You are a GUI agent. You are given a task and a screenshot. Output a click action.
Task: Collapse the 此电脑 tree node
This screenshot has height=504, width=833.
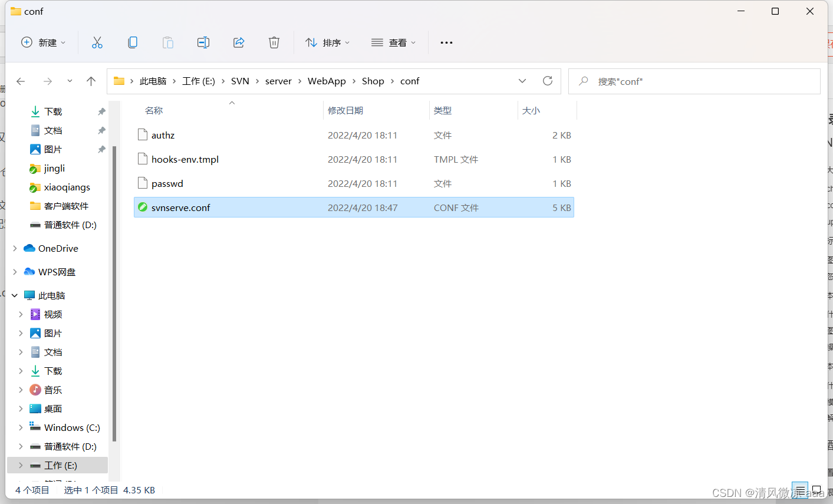pyautogui.click(x=15, y=295)
